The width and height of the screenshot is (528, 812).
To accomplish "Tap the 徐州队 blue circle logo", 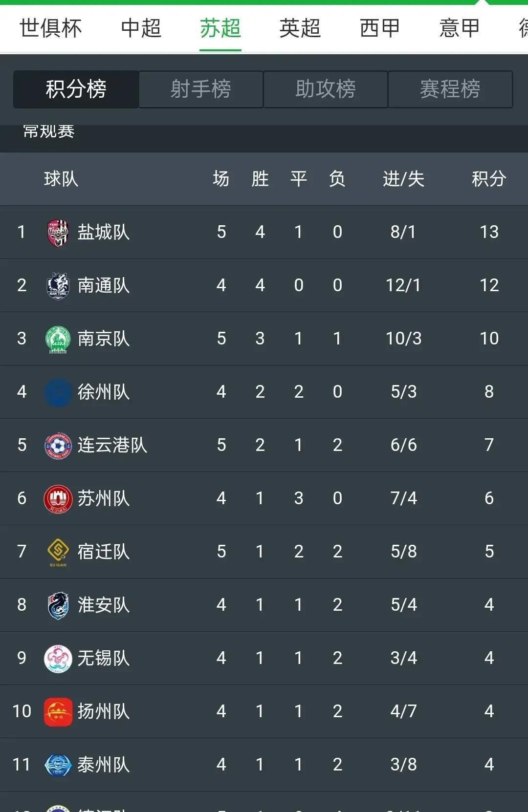I will coord(58,392).
